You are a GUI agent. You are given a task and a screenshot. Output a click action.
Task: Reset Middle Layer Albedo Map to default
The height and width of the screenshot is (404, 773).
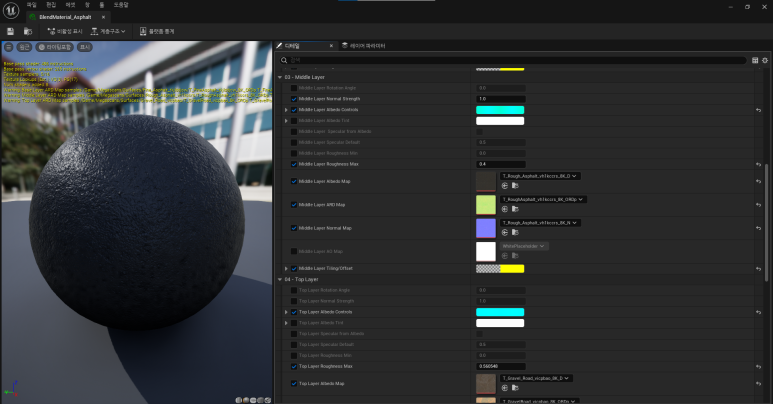pos(758,182)
